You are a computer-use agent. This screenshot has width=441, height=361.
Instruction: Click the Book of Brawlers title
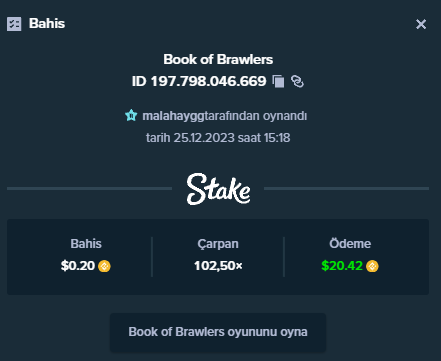[218, 59]
